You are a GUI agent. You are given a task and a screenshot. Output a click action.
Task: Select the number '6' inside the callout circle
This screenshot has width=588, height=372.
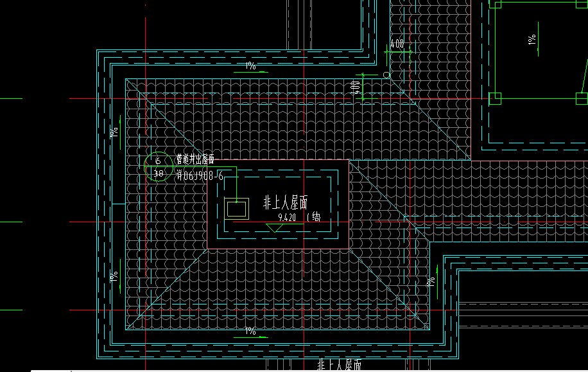pyautogui.click(x=159, y=161)
